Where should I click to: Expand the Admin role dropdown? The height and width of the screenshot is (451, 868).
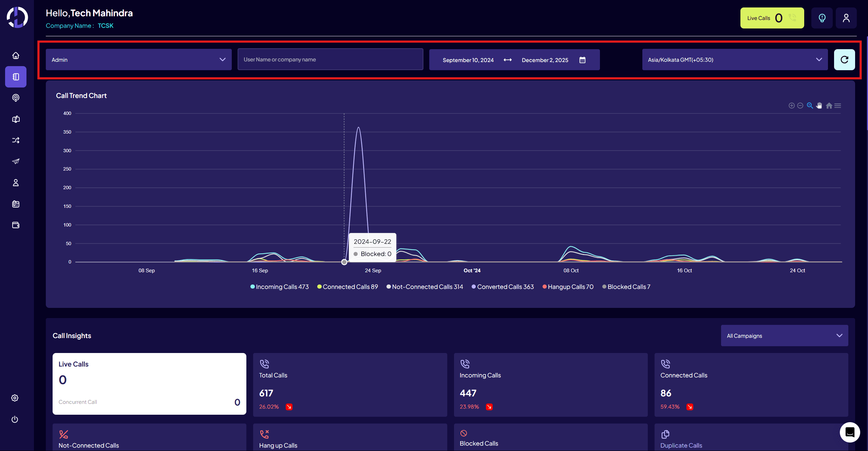(x=138, y=60)
